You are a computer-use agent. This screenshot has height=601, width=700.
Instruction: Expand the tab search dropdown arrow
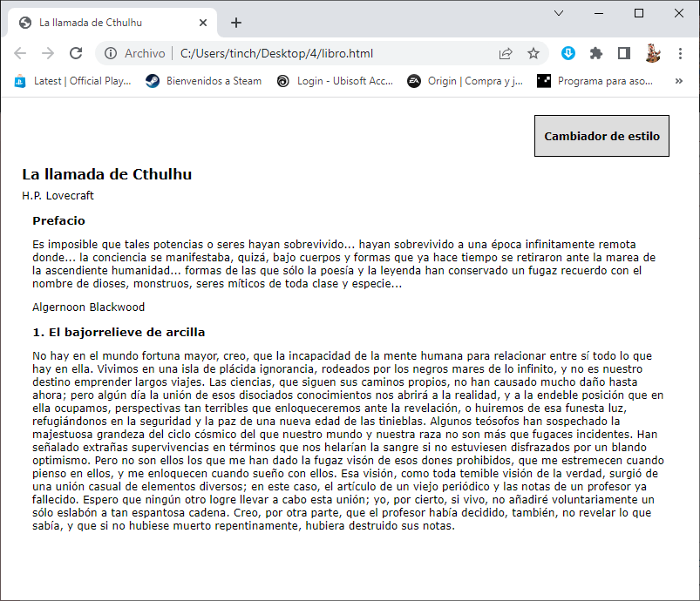tap(559, 13)
